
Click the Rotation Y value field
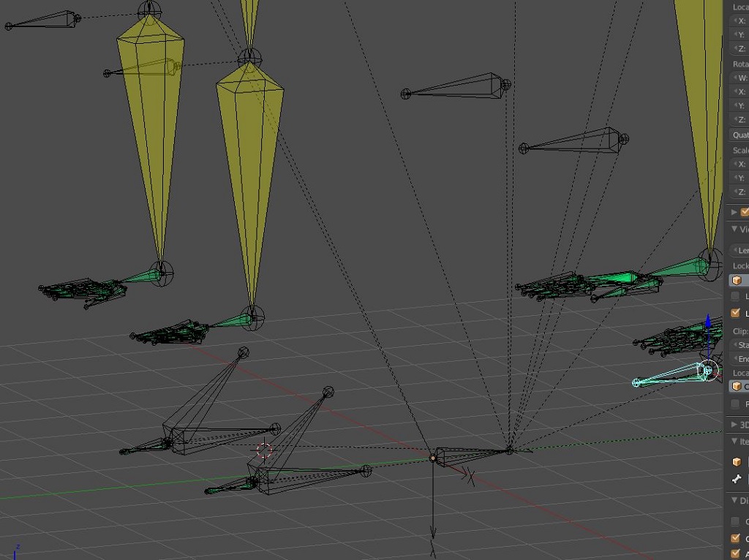tap(739, 105)
